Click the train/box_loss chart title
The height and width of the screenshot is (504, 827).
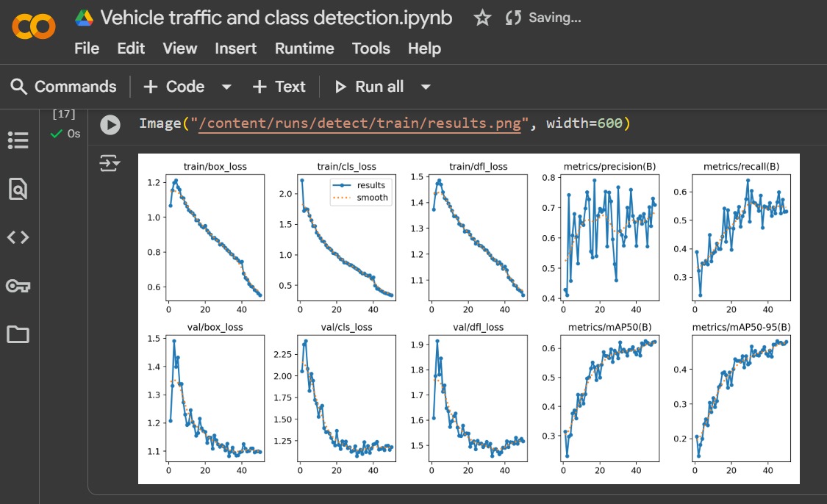click(x=215, y=167)
